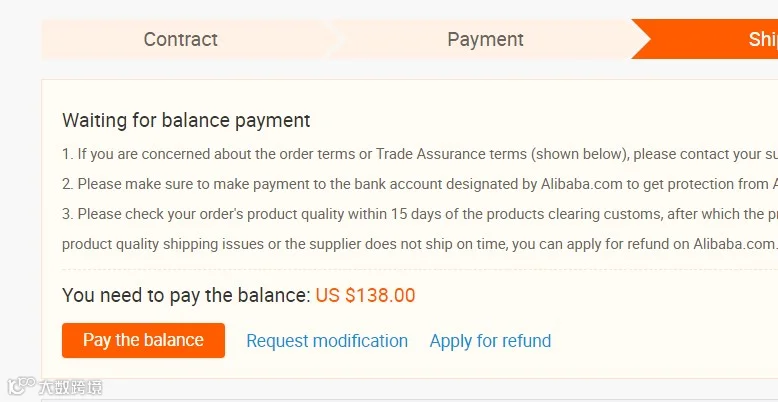Click the Waiting for balance payment heading
The width and height of the screenshot is (778, 402).
pyautogui.click(x=186, y=121)
